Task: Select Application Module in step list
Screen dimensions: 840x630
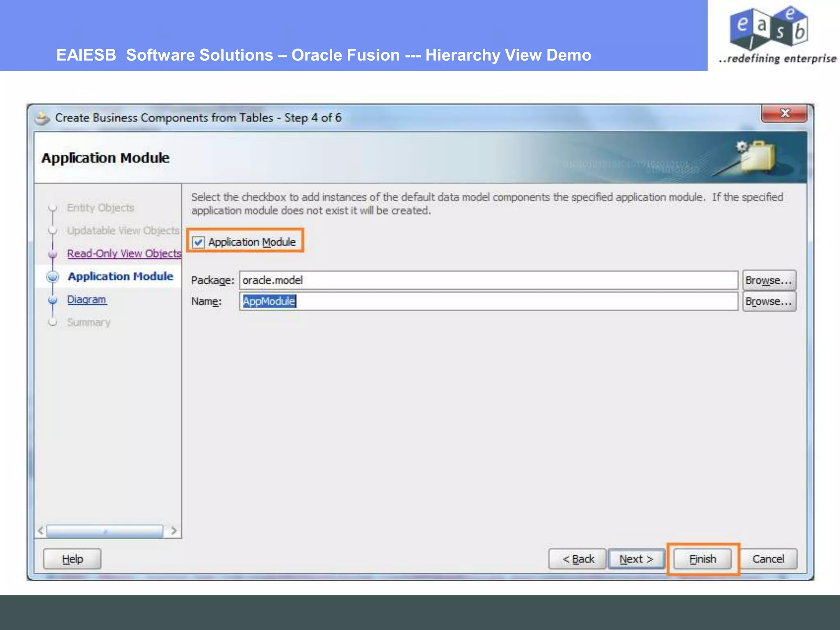Action: [121, 276]
